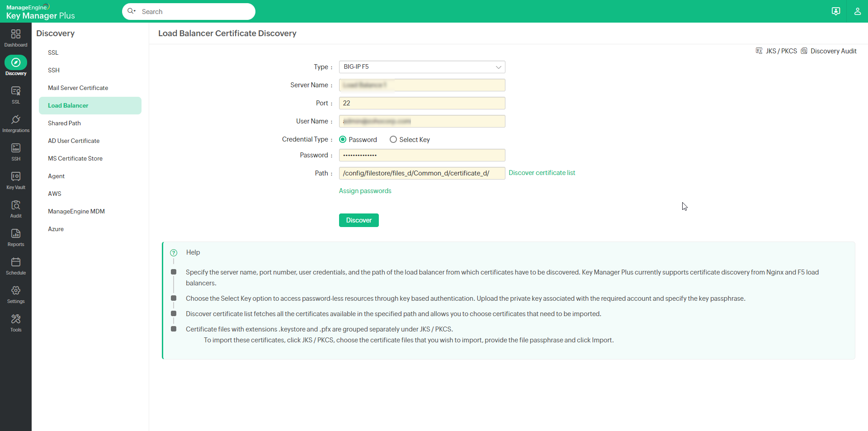Click the Discover button

click(359, 220)
